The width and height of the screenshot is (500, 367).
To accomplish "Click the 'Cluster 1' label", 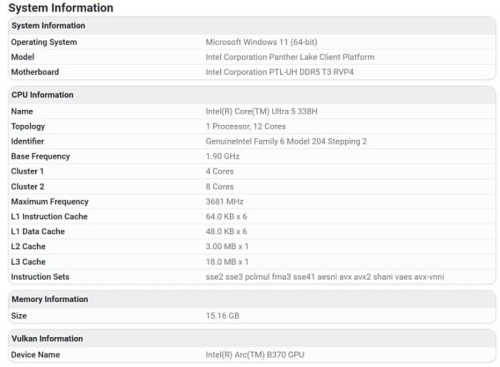I will click(x=27, y=171).
